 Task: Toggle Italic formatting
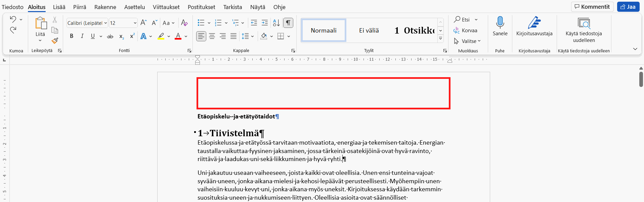pos(82,36)
